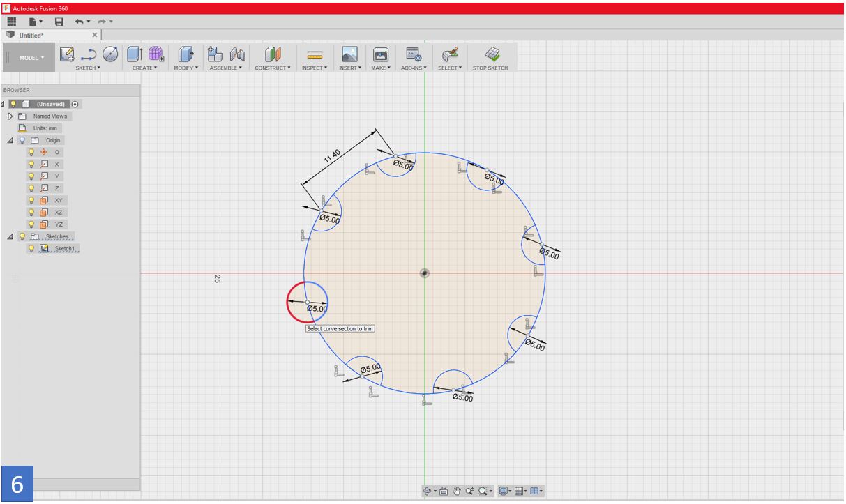Click the Make 3D print icon

tap(381, 54)
